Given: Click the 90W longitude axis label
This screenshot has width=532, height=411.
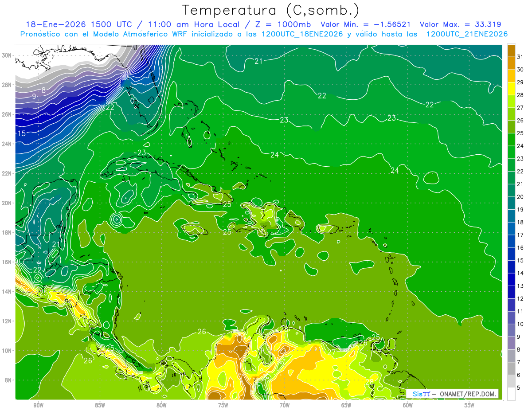Looking at the screenshot, I should tap(39, 405).
